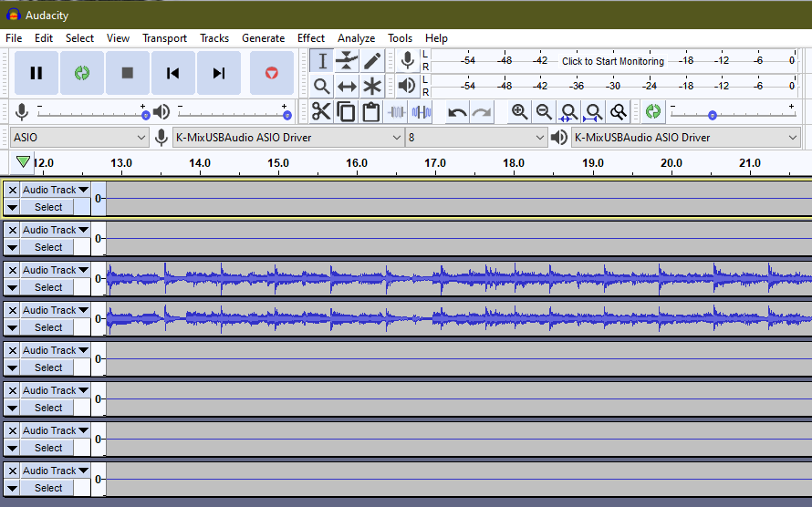Click the Zoom Toggle icon
The height and width of the screenshot is (507, 812).
click(x=618, y=112)
